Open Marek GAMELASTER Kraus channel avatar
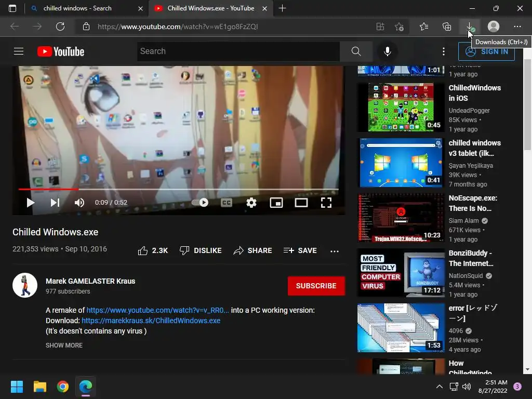Image resolution: width=532 pixels, height=399 pixels. point(25,285)
